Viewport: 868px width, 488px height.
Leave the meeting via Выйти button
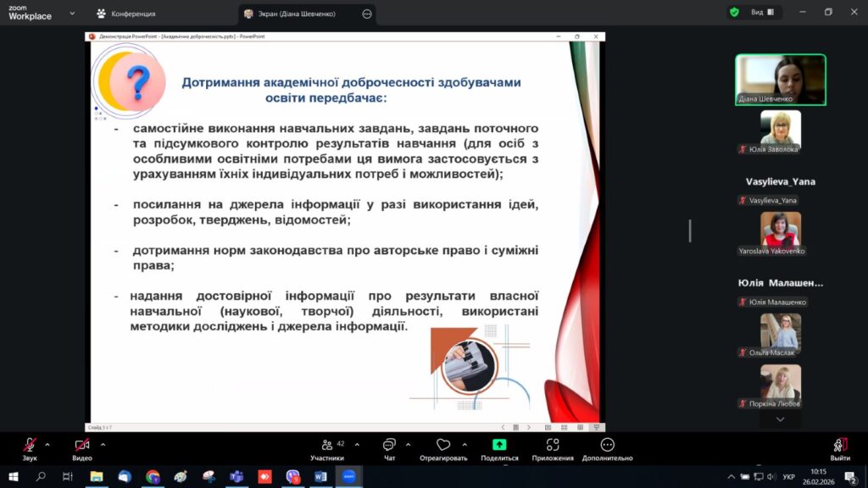(840, 448)
